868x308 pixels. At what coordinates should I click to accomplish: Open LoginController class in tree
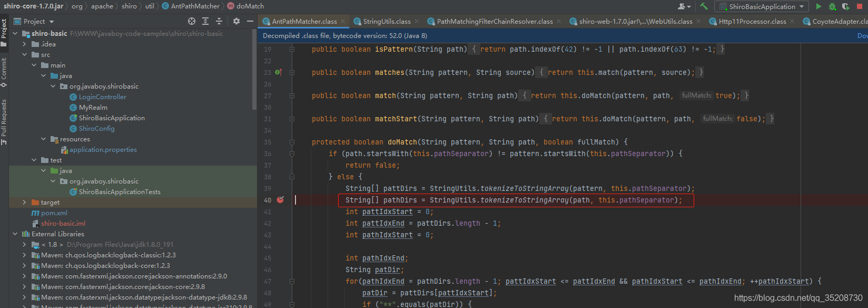coord(102,97)
